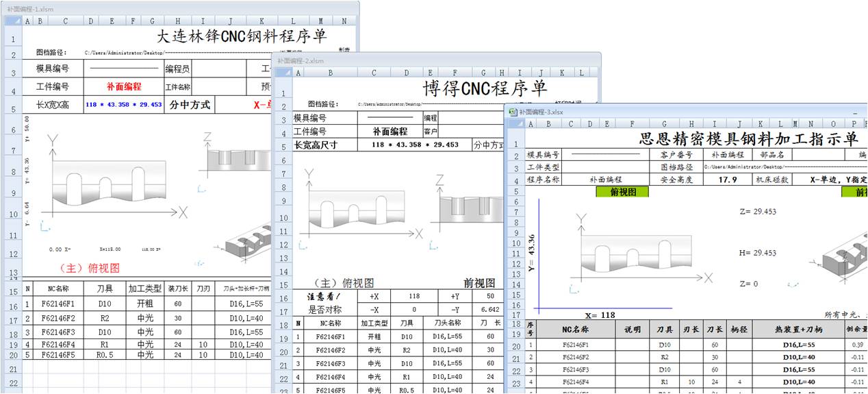Screen dimensions: 868x394
Task: Click 刀刃 header in 补面编程-1.xlsm table
Action: (203, 289)
